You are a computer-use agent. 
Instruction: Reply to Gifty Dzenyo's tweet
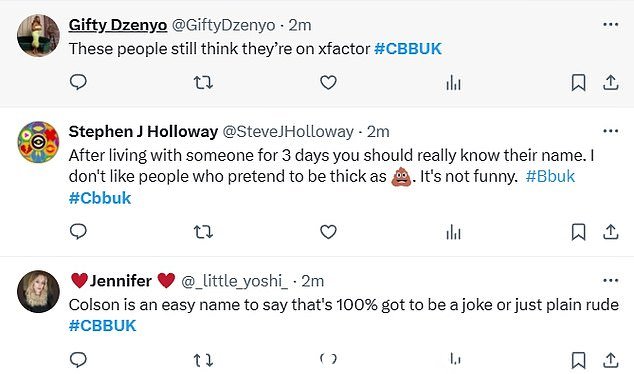[78, 82]
